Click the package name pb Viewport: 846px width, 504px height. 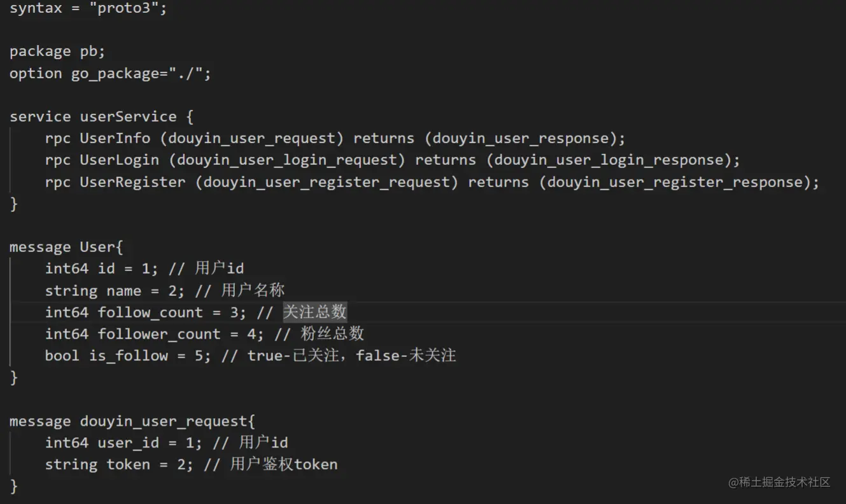pyautogui.click(x=88, y=52)
